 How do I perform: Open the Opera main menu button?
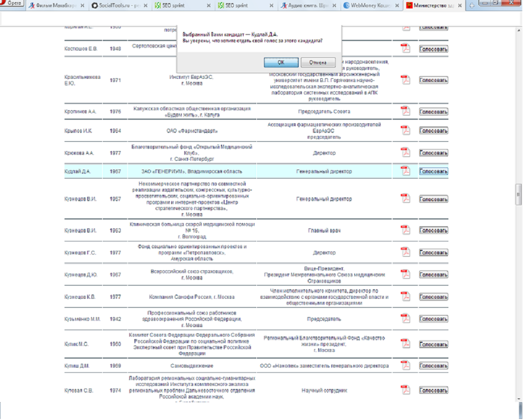click(12, 3)
